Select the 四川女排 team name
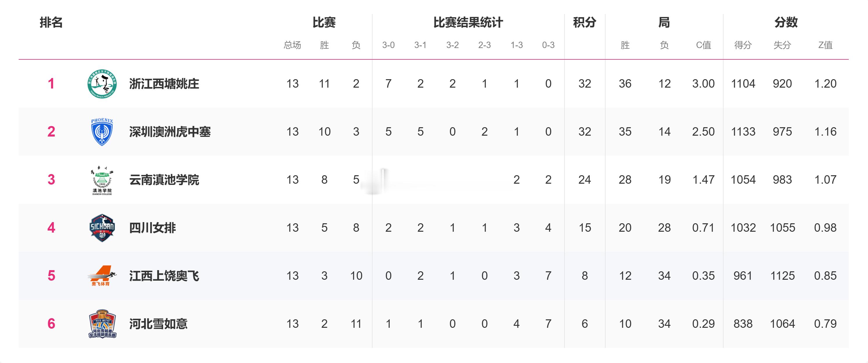The image size is (868, 363). [x=153, y=228]
